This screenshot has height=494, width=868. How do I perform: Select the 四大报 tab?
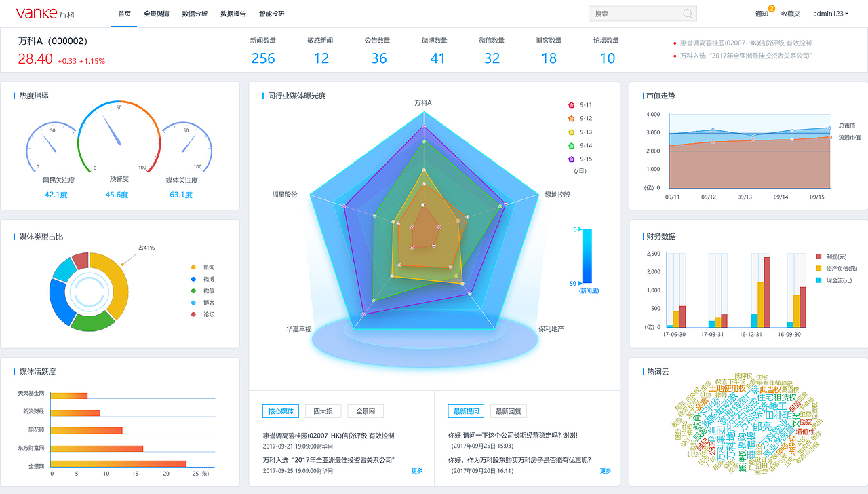click(x=323, y=411)
